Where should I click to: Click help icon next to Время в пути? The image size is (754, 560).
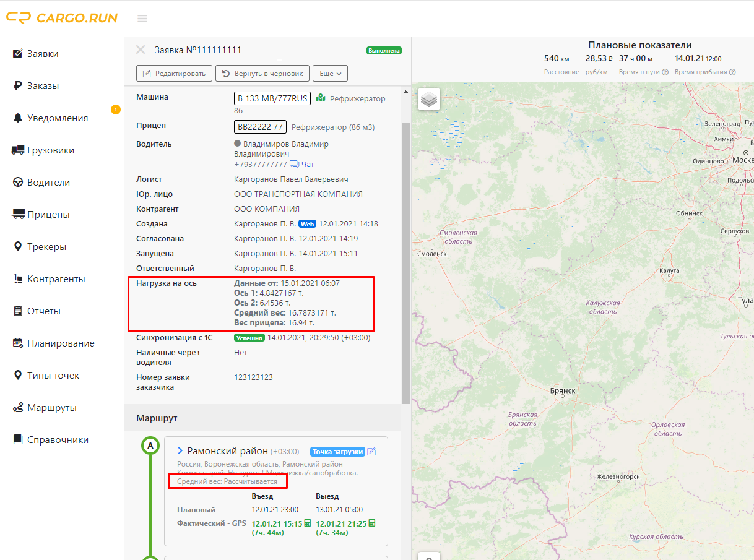(x=665, y=72)
